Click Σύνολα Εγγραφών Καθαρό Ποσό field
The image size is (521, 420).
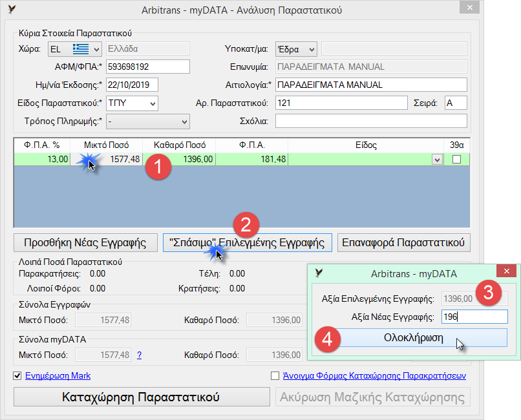click(x=275, y=320)
